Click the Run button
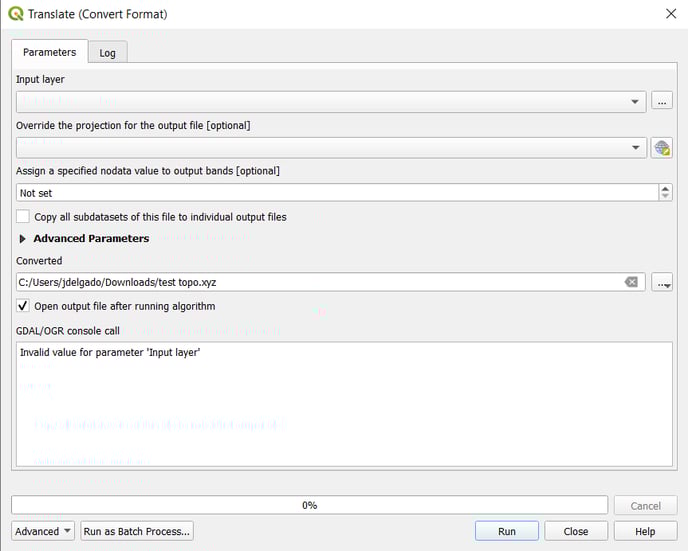Viewport: 688px width, 551px height. [x=507, y=531]
